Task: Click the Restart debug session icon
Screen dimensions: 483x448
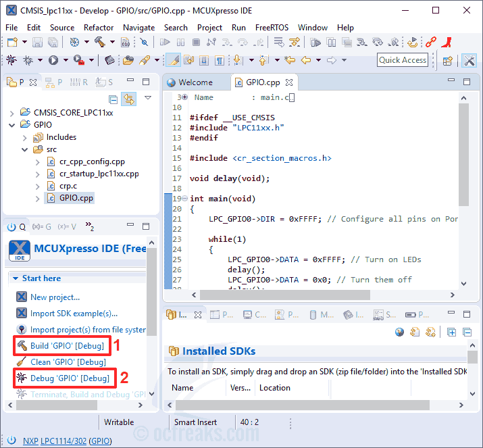Action: pos(412,42)
